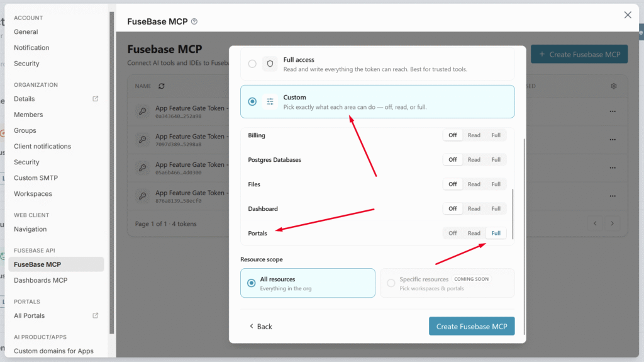Open Web Client Navigation settings
This screenshot has height=362, width=644.
30,229
